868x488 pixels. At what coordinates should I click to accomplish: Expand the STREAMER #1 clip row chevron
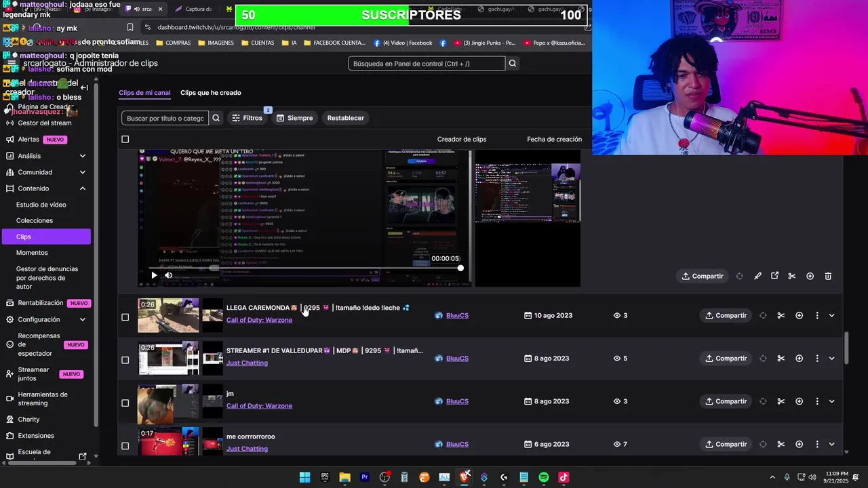point(831,358)
